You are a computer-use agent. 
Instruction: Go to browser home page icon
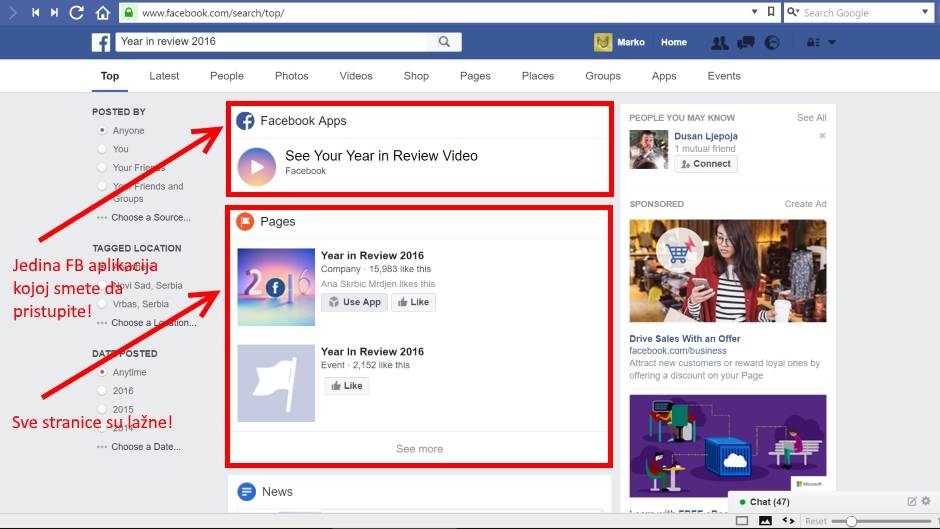click(103, 12)
